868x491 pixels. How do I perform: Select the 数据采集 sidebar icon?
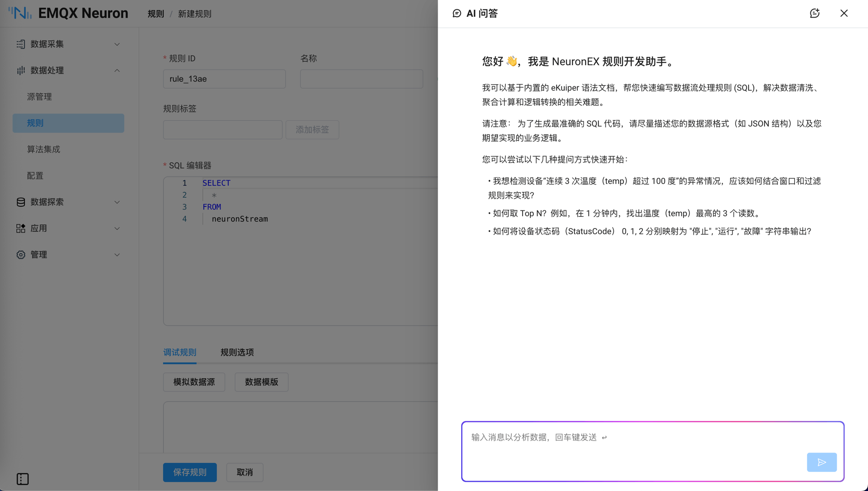point(20,44)
